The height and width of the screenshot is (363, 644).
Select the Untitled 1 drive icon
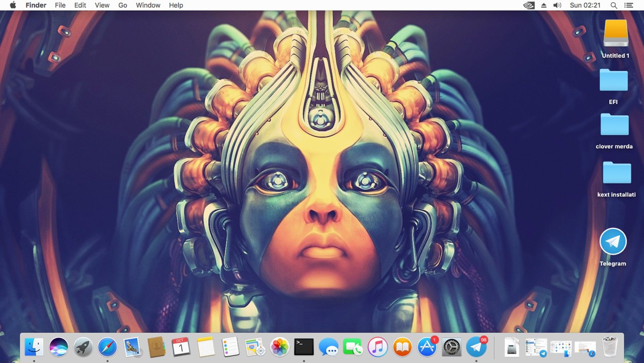[616, 39]
